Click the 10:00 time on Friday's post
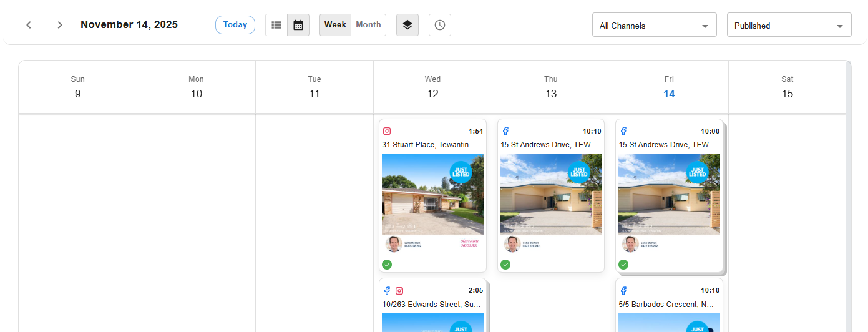Screen dimensions: 868x332 coord(710,131)
